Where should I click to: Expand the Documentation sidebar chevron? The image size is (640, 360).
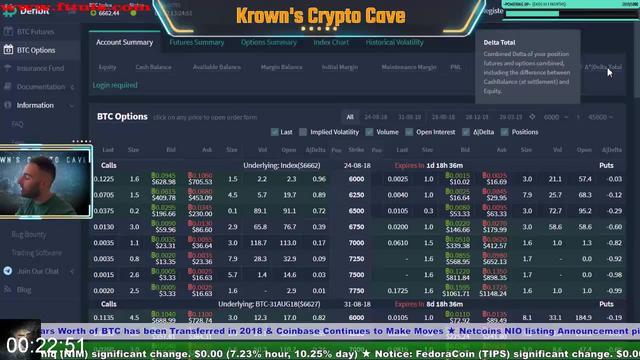pyautogui.click(x=72, y=87)
